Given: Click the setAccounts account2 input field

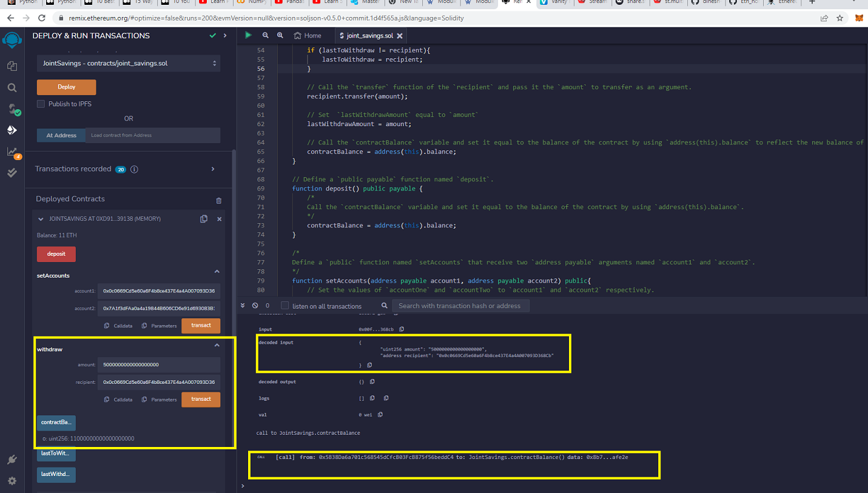Looking at the screenshot, I should 159,308.
